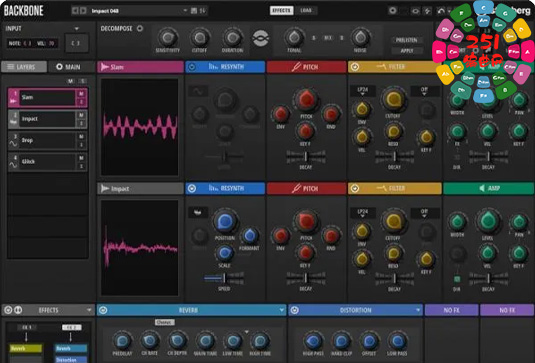Screen dimensions: 535x363
Task: Click Speed slider in Impact resynth
Action: (x=224, y=278)
